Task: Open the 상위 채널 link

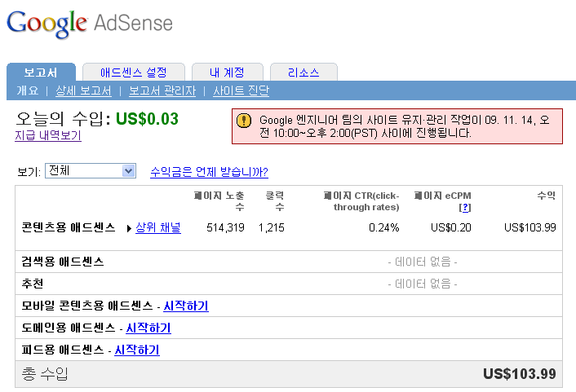Action: click(158, 227)
